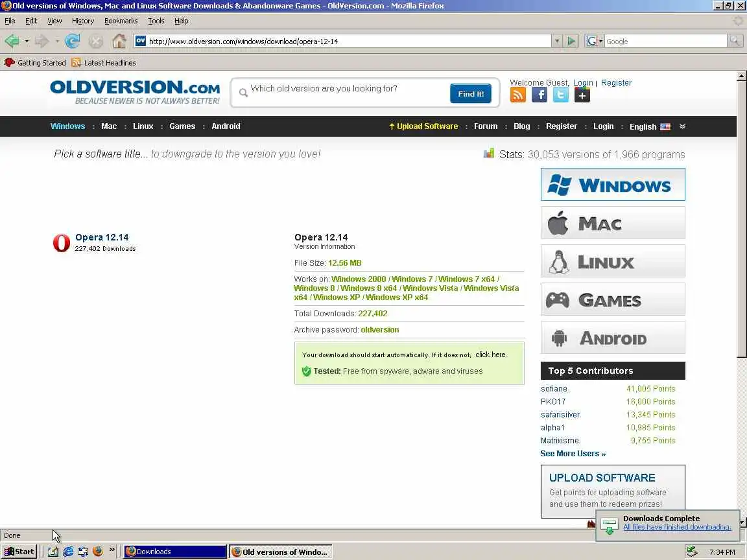
Task: Open the Bookmarks menu
Action: (121, 21)
